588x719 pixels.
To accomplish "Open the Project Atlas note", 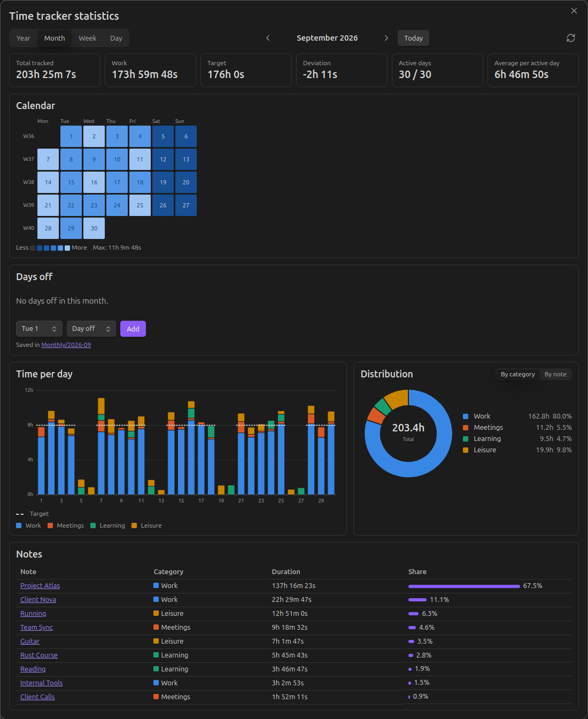I will [x=40, y=586].
